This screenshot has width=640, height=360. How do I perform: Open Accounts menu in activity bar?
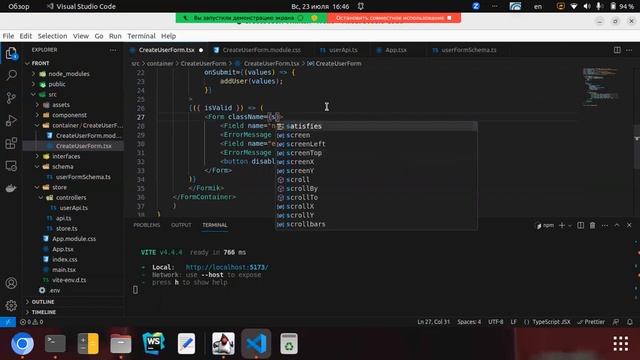click(x=11, y=283)
